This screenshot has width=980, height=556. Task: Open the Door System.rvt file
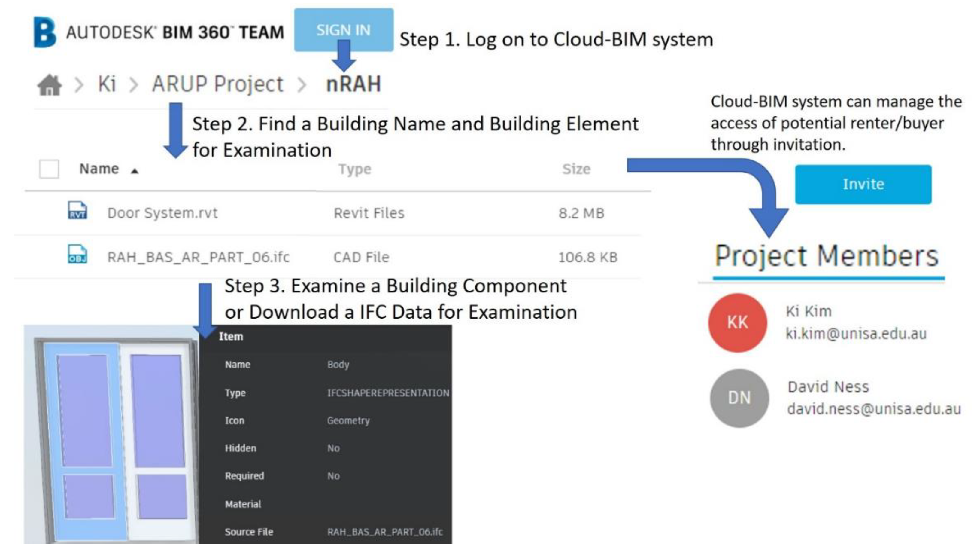[162, 213]
